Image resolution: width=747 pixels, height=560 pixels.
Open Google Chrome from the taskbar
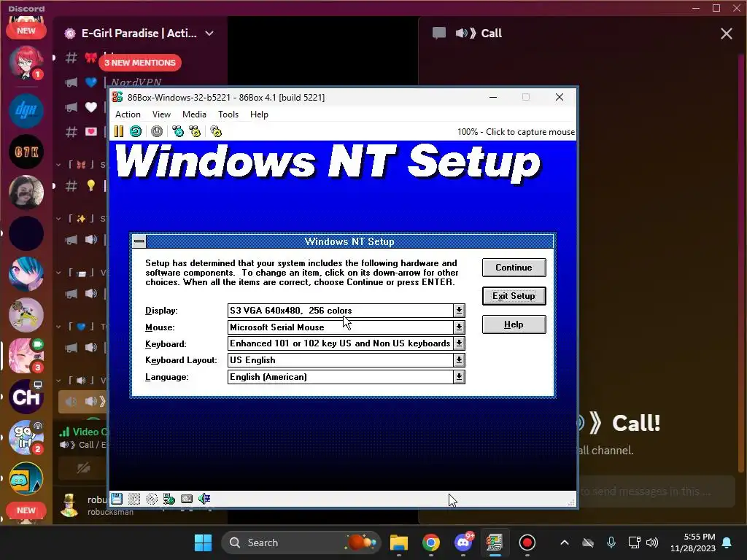(430, 542)
